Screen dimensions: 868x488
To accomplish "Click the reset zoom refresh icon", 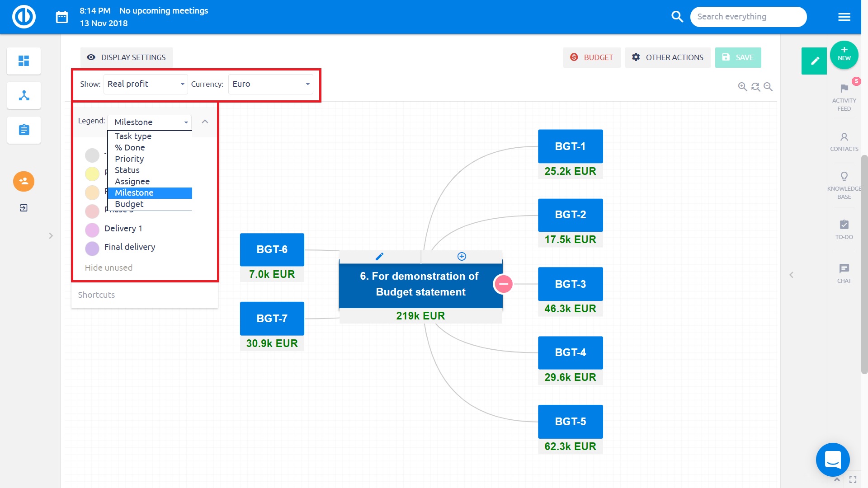I will (x=755, y=86).
